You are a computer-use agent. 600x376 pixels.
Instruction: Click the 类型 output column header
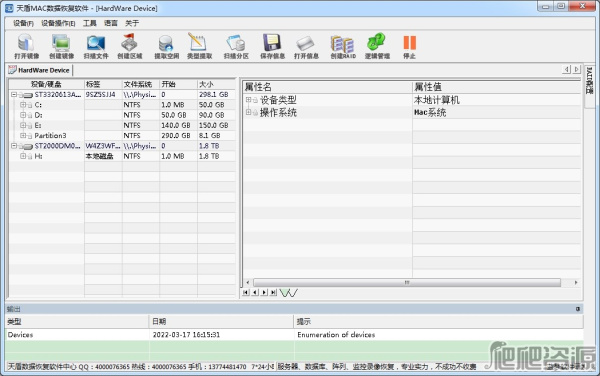77,322
